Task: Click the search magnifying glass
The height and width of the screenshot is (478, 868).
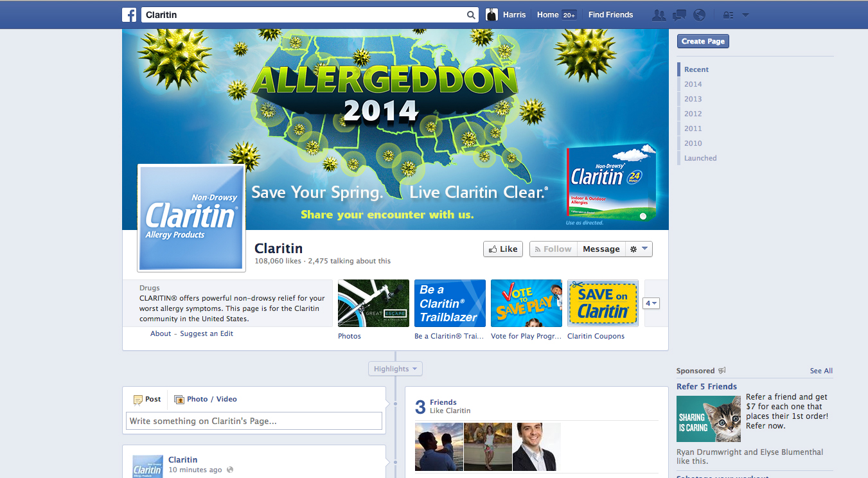Action: (470, 14)
